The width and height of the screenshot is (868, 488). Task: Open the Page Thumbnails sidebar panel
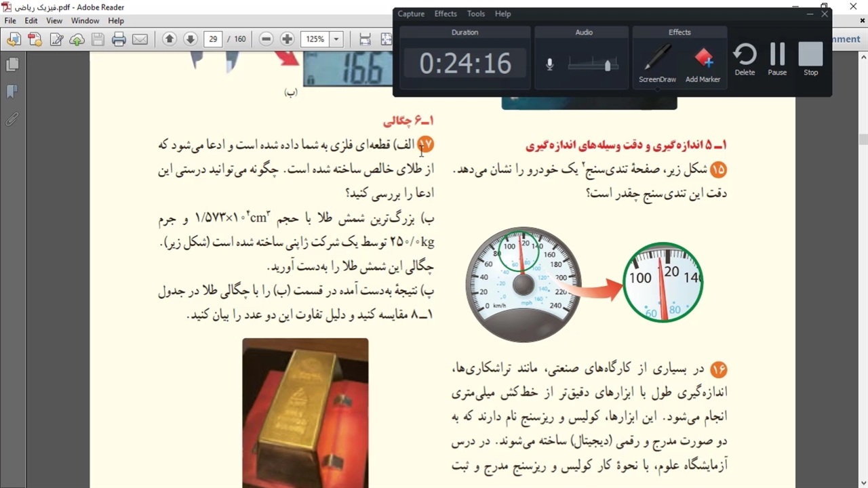(12, 65)
